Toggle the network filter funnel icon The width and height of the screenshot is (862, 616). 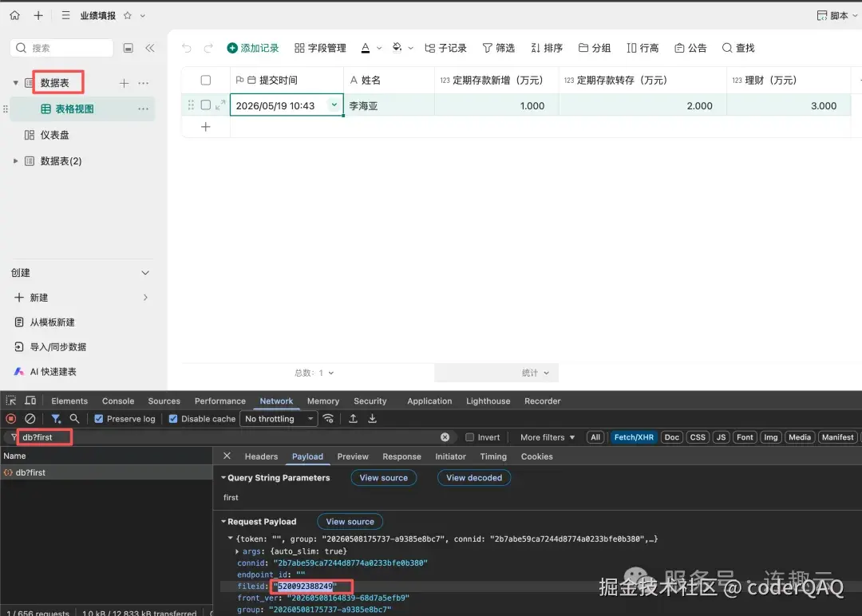coord(56,419)
